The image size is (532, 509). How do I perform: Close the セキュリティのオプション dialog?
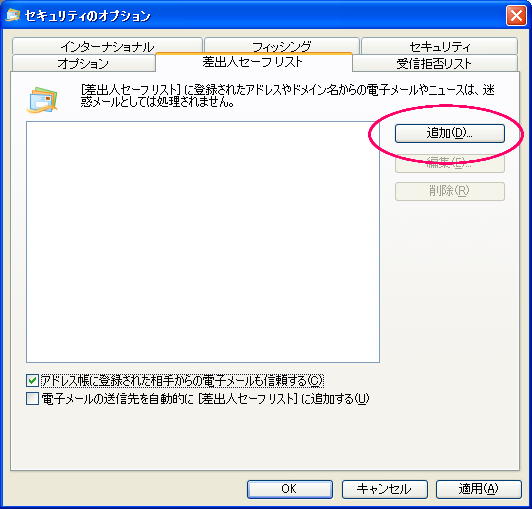pos(516,16)
